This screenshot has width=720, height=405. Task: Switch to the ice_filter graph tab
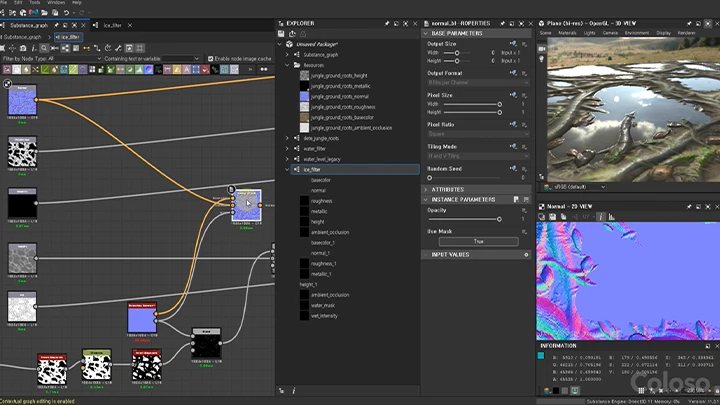click(x=112, y=25)
